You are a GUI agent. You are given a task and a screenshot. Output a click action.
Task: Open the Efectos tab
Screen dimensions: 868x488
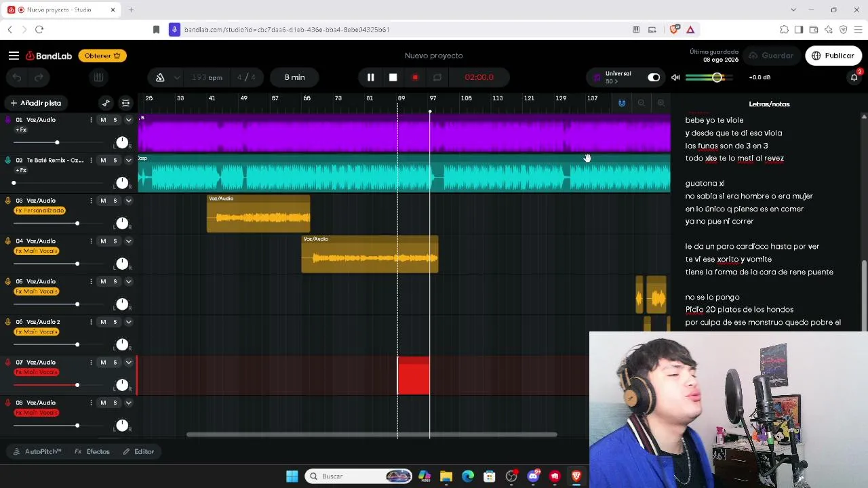tap(92, 451)
